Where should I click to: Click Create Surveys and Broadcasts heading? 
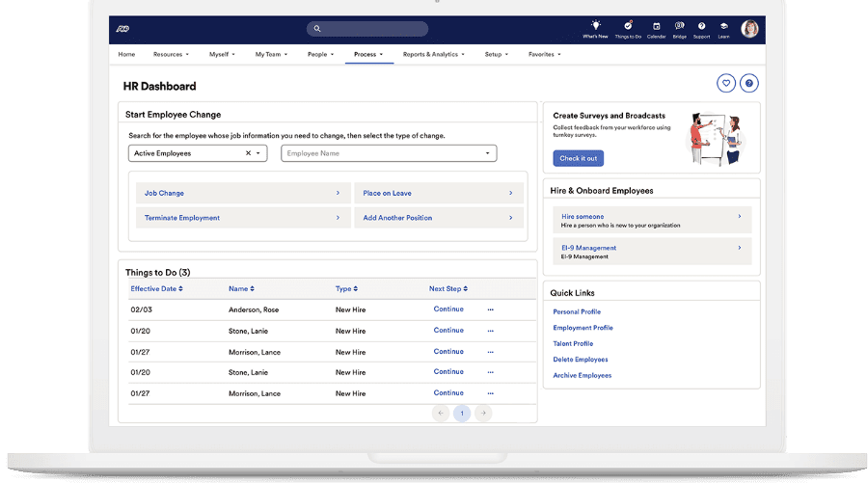pos(609,116)
